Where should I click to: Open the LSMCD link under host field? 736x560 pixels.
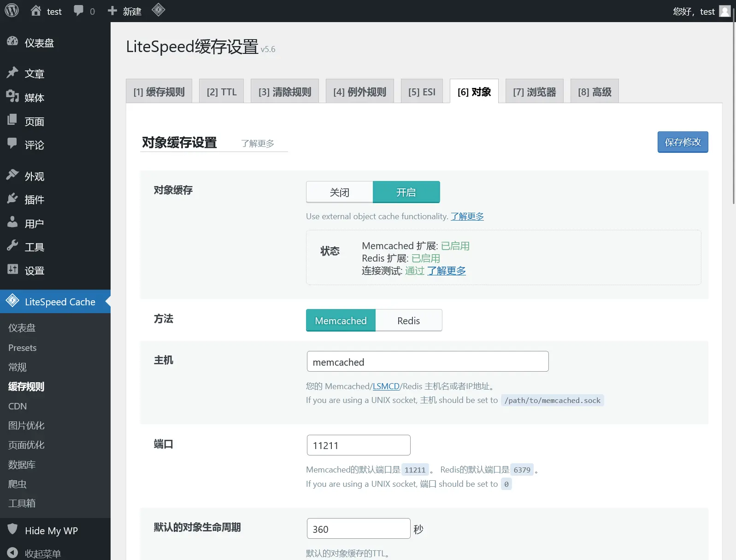(x=386, y=386)
